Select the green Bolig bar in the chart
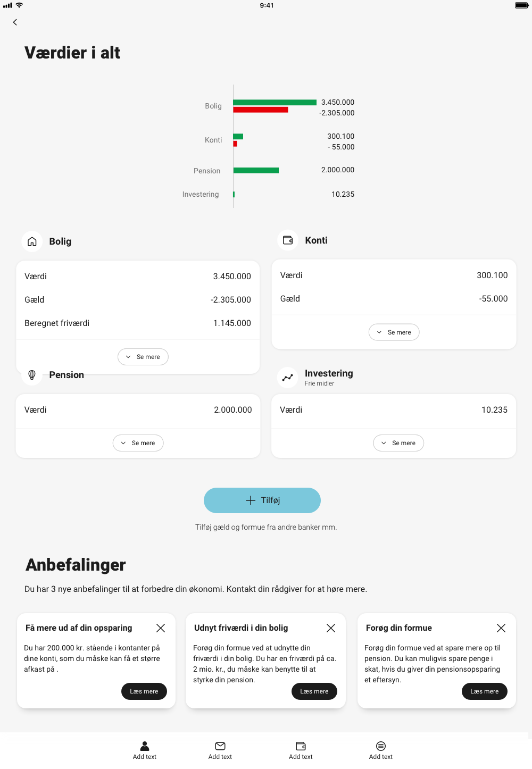This screenshot has width=532, height=769. [275, 102]
